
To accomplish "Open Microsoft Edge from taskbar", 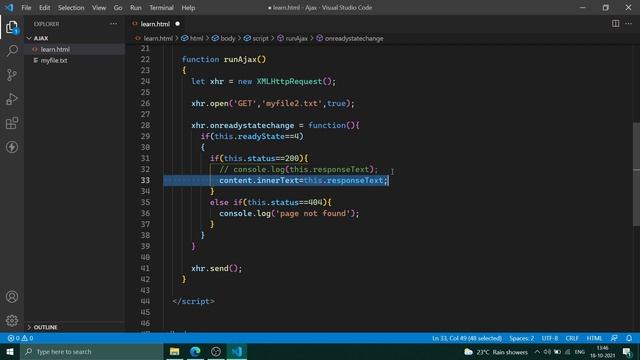I will pyautogui.click(x=195, y=351).
